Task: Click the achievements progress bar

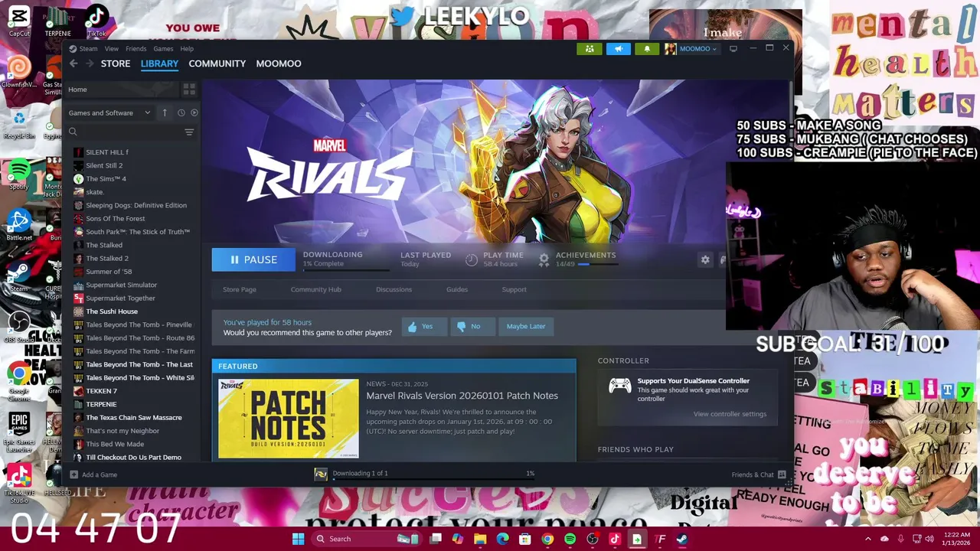Action: [x=598, y=264]
